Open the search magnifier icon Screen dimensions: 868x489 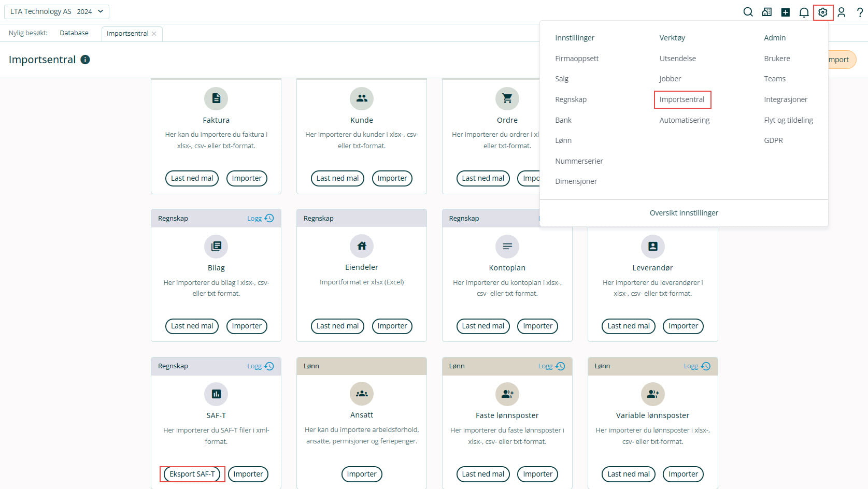[x=748, y=12]
